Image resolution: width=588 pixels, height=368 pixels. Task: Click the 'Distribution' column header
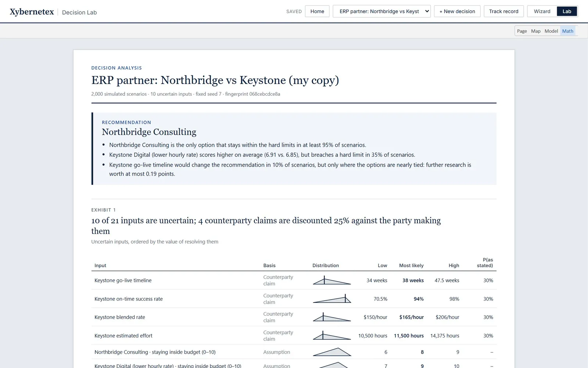coord(326,265)
